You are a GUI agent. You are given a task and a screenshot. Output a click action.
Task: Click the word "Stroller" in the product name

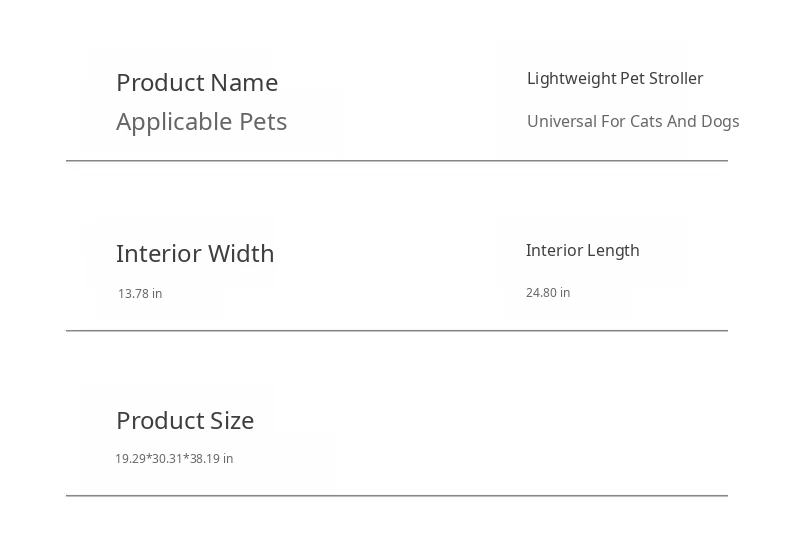675,78
